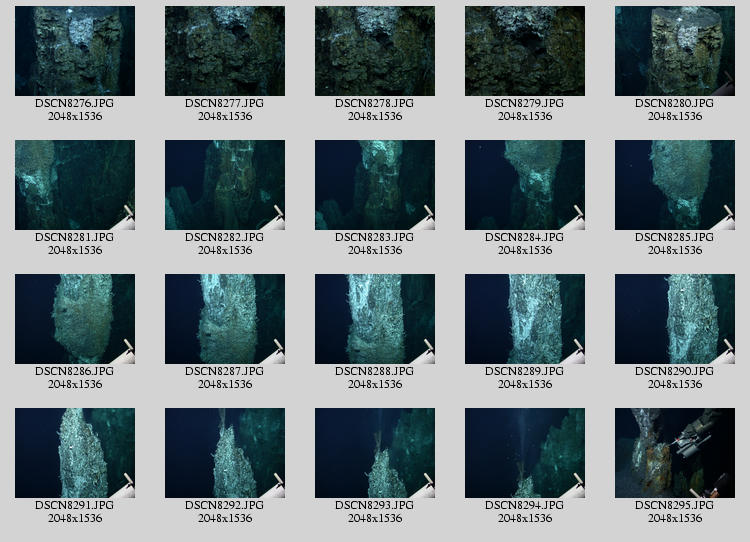This screenshot has height=542, width=750.
Task: Select the DSCN8295.JPG thumbnail with equipment
Action: tap(675, 453)
